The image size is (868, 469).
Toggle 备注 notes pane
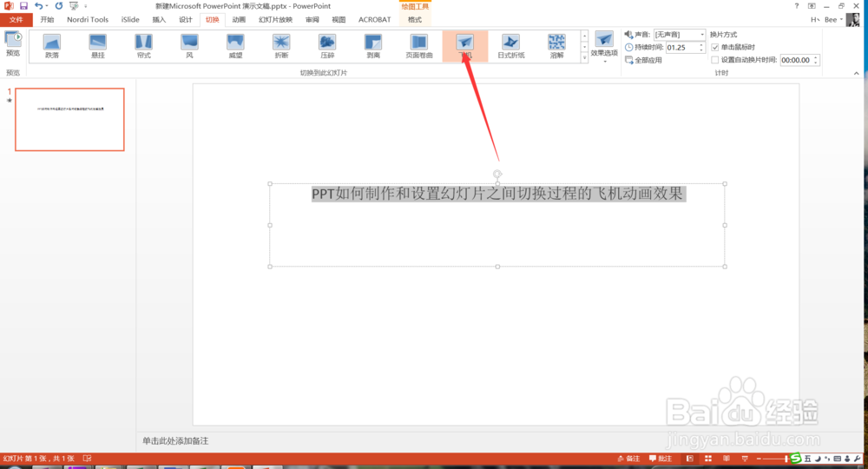click(628, 459)
